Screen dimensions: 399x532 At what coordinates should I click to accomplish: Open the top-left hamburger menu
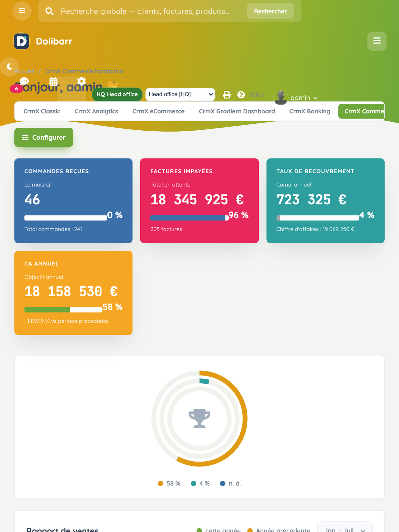coord(22,11)
